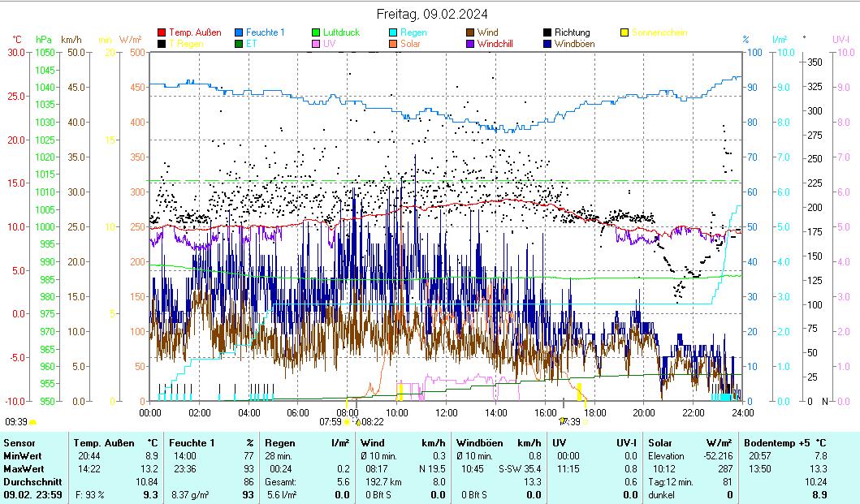
Task: Click the hPa axis unit label
Action: coord(44,39)
